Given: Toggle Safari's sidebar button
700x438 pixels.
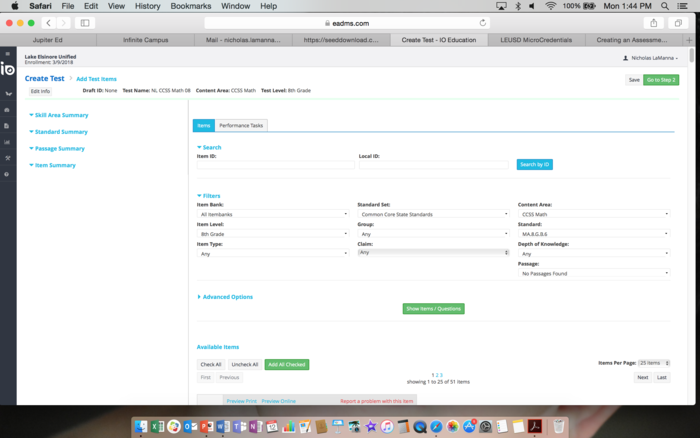Looking at the screenshot, I should [84, 22].
